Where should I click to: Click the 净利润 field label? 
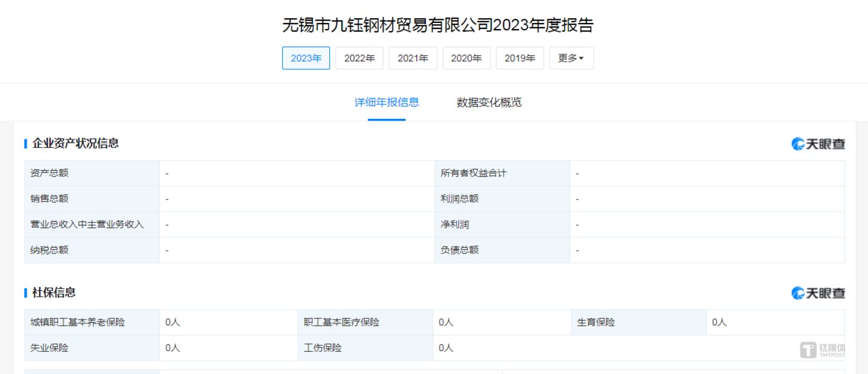point(455,224)
